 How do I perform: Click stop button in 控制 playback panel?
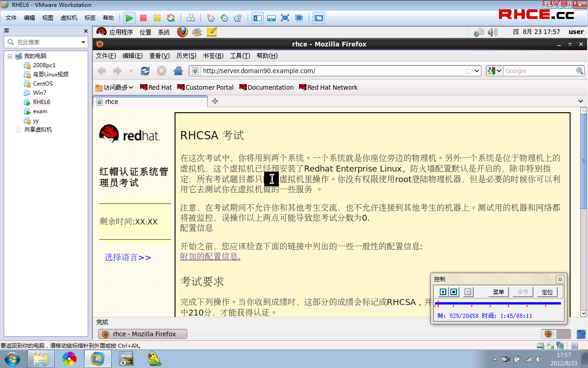(453, 292)
